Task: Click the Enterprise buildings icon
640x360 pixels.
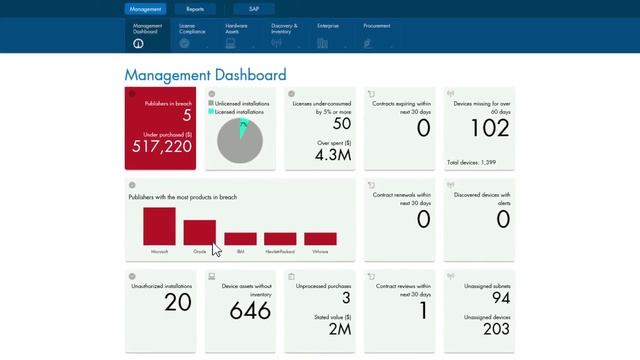Action: (322, 43)
